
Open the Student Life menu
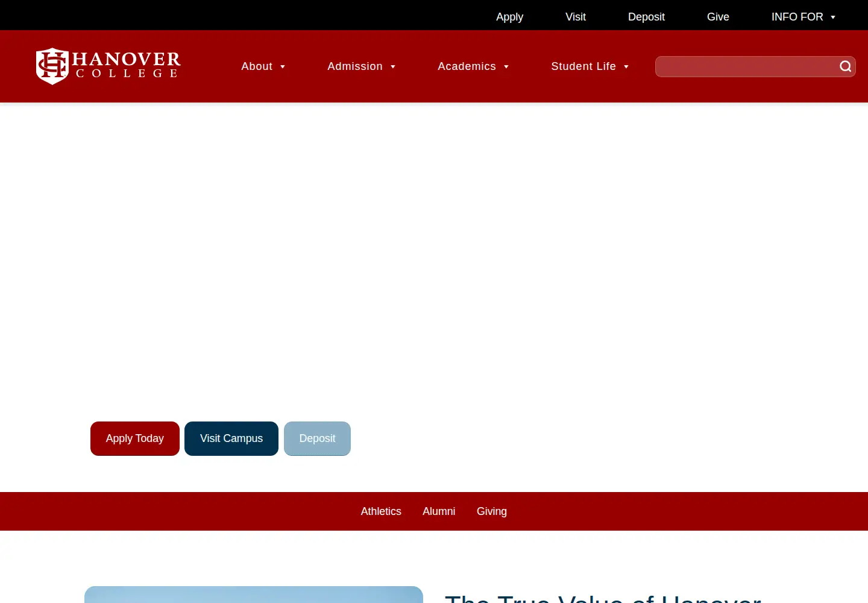[x=583, y=66]
